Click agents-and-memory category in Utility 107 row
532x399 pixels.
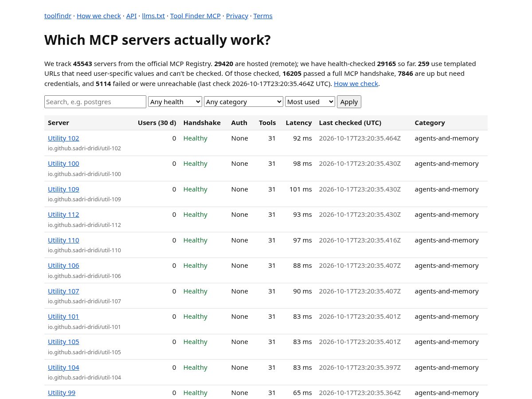click(447, 291)
